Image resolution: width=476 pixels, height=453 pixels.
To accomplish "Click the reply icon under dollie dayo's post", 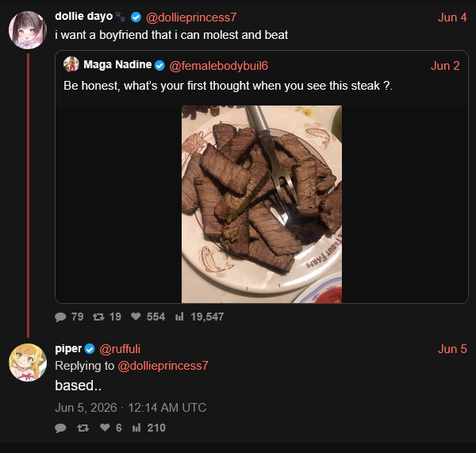I will coord(60,317).
